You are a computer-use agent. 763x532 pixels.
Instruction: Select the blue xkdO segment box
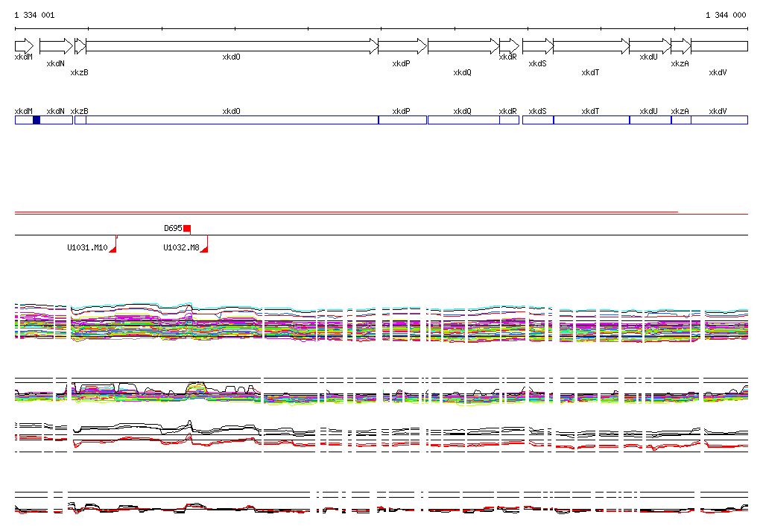point(232,120)
